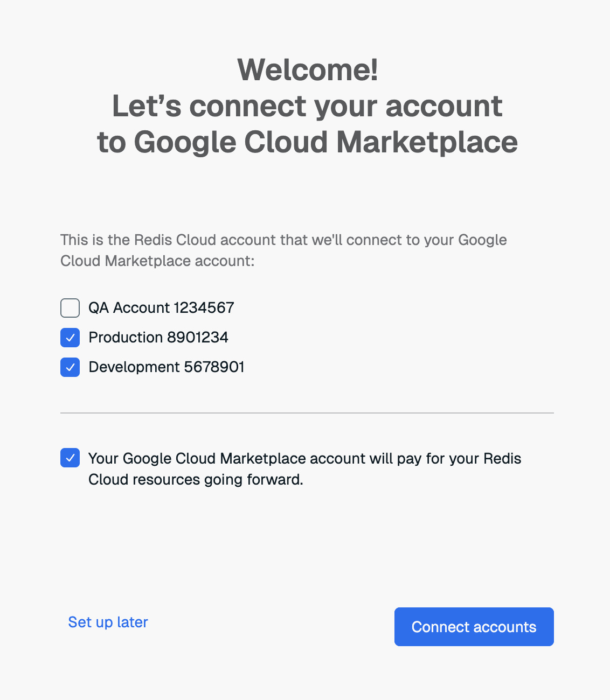Uncheck the Production 8901234 checkbox
Screen dimensions: 610x700
pyautogui.click(x=70, y=338)
